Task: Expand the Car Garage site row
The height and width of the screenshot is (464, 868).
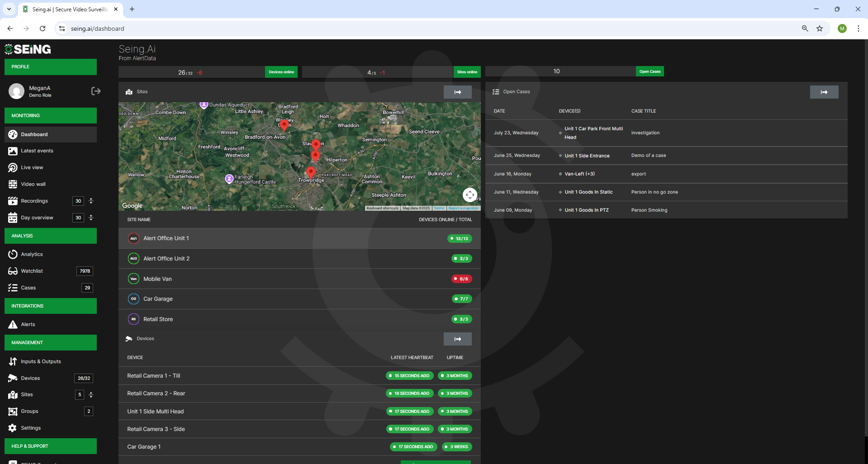Action: (x=299, y=298)
